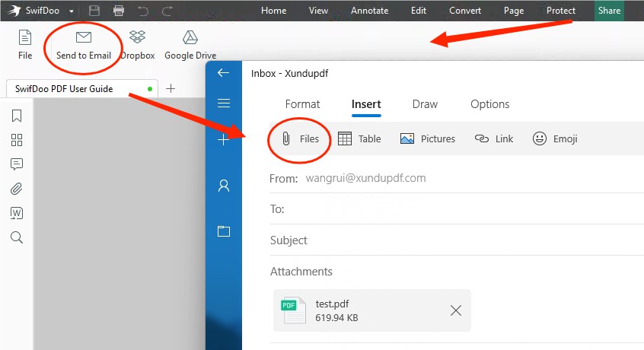The height and width of the screenshot is (350, 644).
Task: Click the new mail plus icon
Action: click(x=224, y=139)
